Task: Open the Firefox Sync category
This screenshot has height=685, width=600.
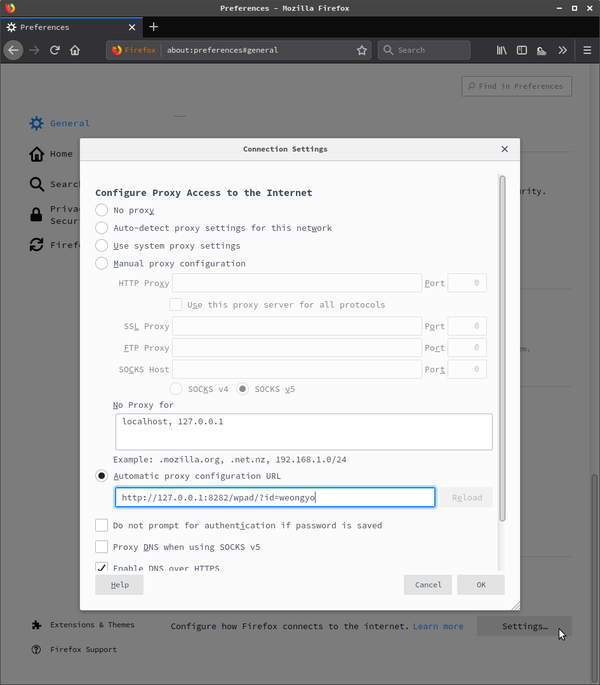Action: pos(54,245)
